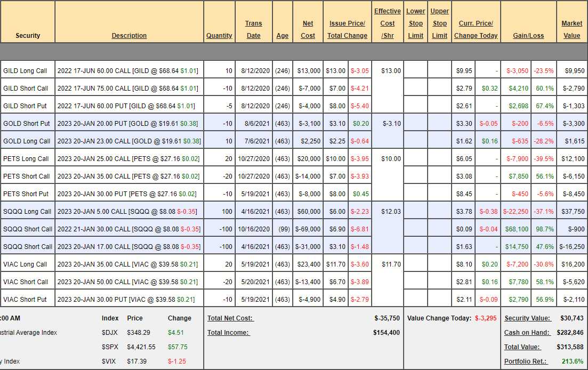Sort by the Quantity column header
The image size is (588, 370).
[219, 36]
